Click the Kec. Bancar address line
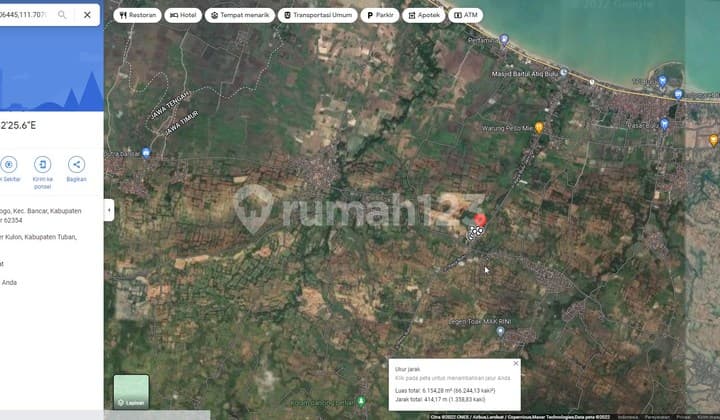 click(x=41, y=215)
